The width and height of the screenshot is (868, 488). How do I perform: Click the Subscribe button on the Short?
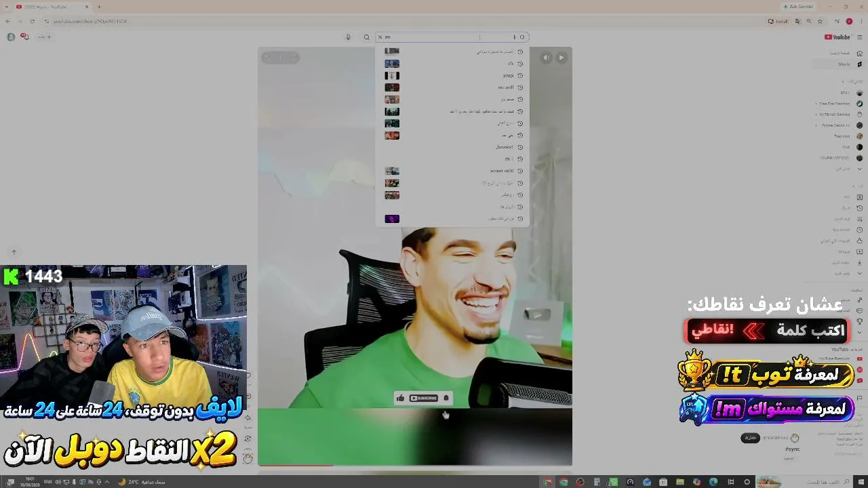(424, 399)
